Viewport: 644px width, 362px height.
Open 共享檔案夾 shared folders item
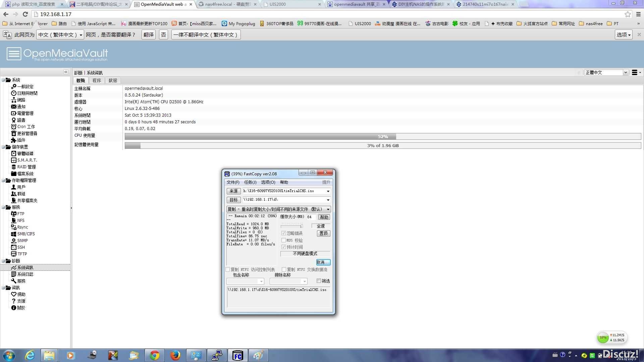coord(24,200)
